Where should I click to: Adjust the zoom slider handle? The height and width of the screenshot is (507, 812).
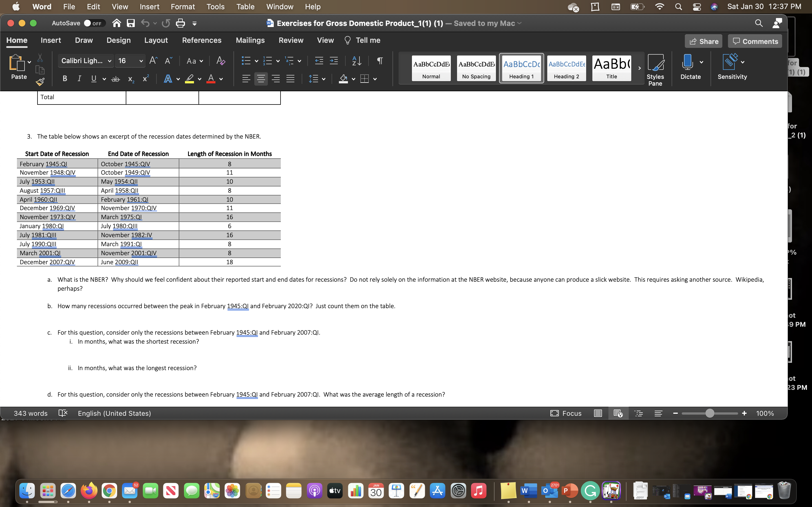[709, 413]
